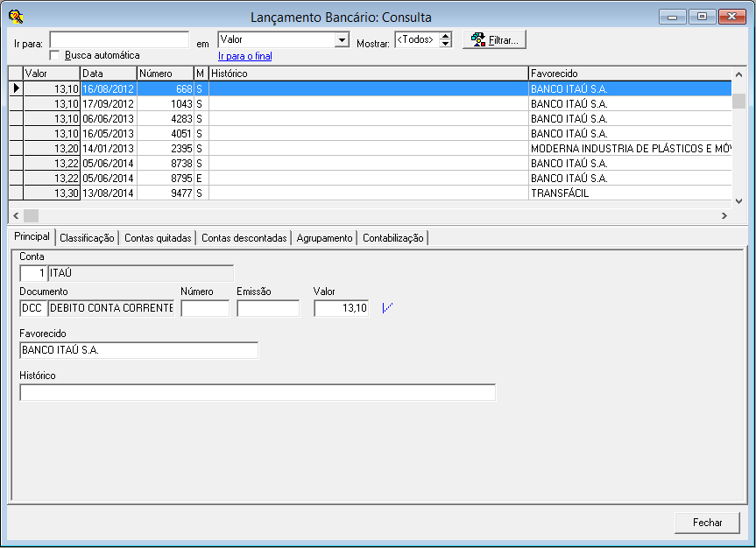756x548 pixels.
Task: Switch to the Classificação tab
Action: point(87,237)
